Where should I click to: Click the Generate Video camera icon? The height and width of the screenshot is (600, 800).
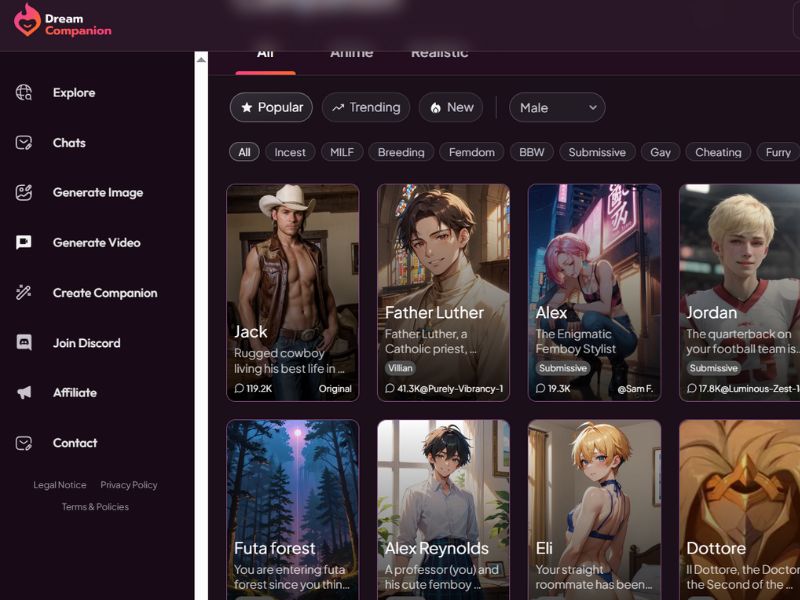[23, 242]
